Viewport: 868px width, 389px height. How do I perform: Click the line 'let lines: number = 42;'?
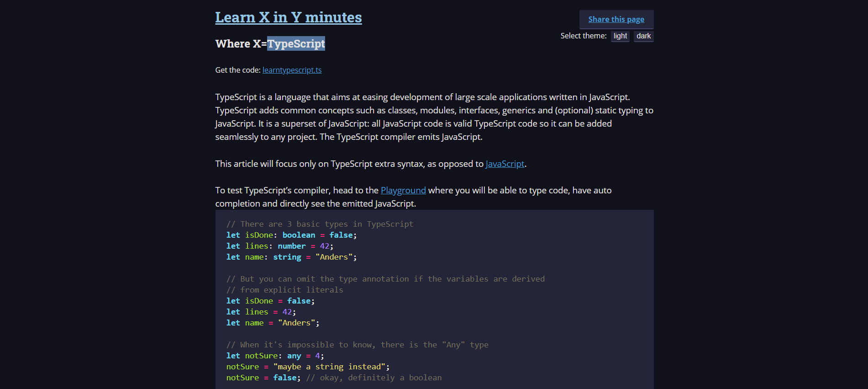pyautogui.click(x=280, y=246)
